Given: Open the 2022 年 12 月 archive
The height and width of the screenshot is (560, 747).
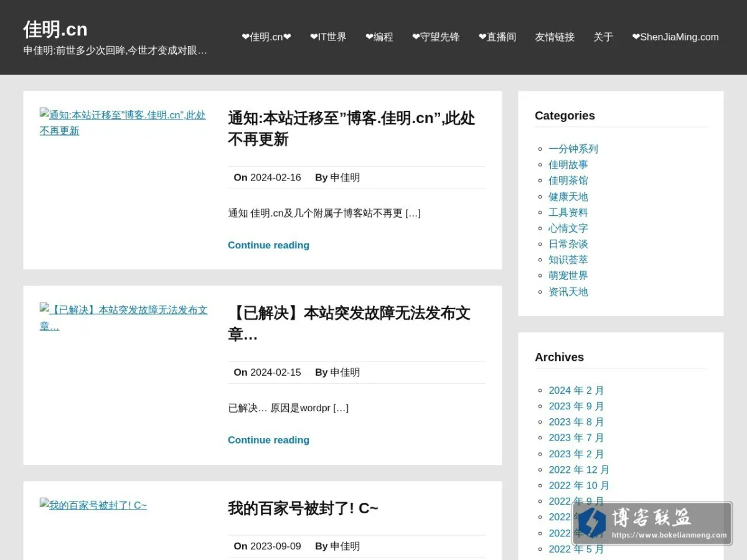Looking at the screenshot, I should coord(579,470).
